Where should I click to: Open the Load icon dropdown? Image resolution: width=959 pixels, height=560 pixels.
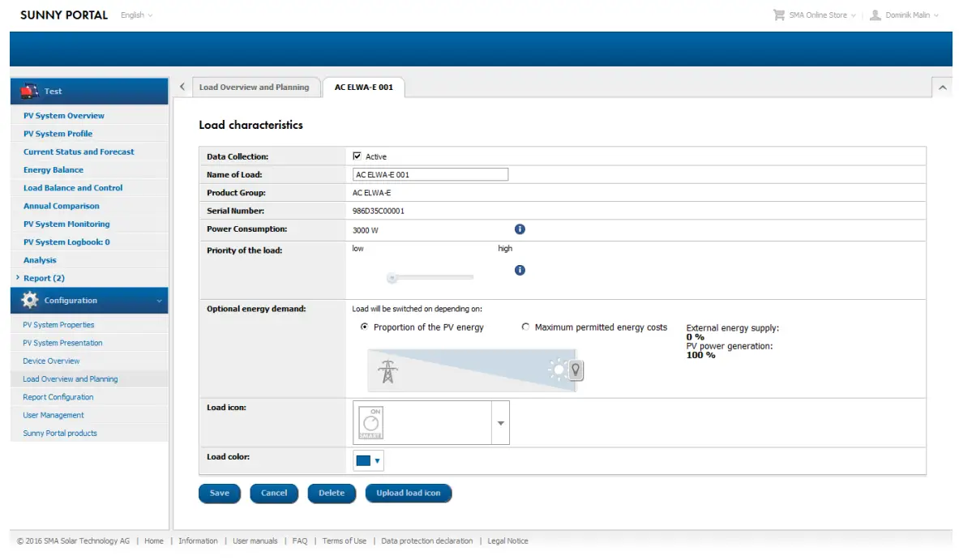[500, 421]
